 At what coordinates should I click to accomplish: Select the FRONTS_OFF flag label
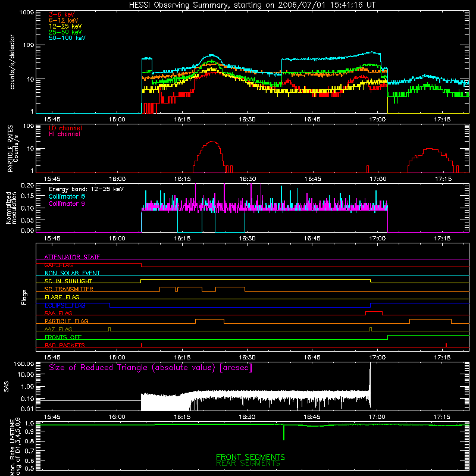tap(63, 337)
